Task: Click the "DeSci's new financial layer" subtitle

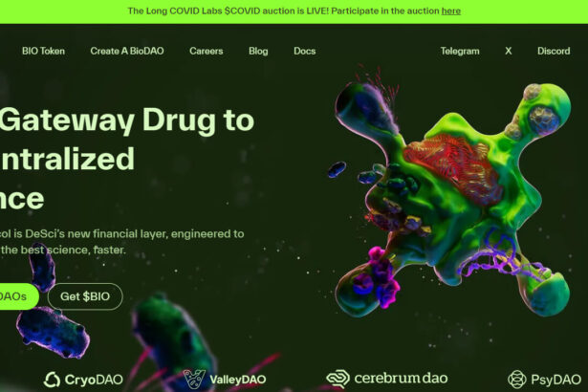Action: [96, 234]
